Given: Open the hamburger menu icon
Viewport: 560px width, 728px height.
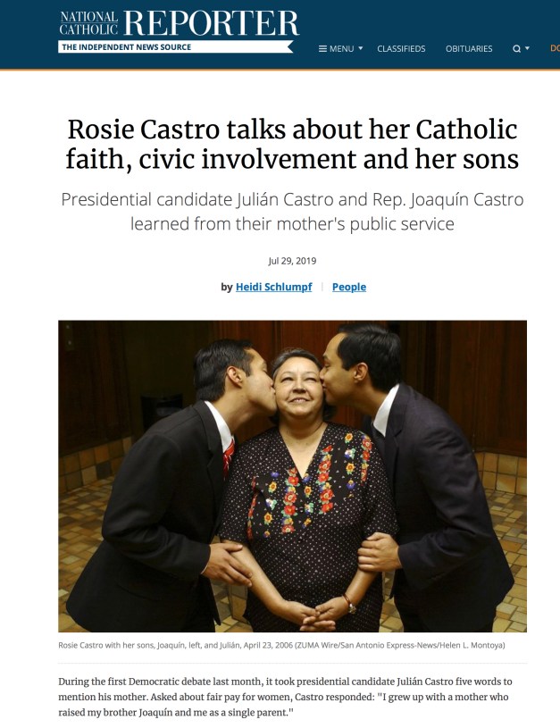Looking at the screenshot, I should [322, 49].
